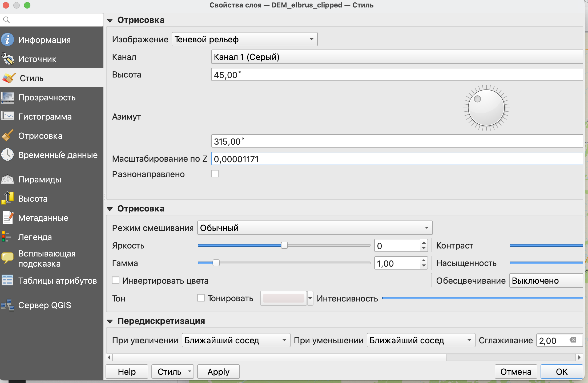Toggle the Тонировать checkbox
The width and height of the screenshot is (588, 383).
[201, 298]
